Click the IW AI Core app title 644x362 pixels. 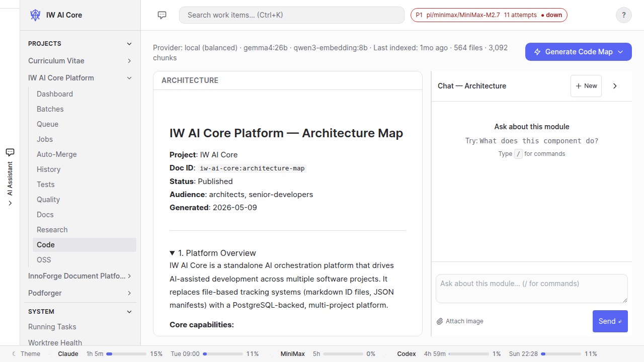(x=64, y=15)
